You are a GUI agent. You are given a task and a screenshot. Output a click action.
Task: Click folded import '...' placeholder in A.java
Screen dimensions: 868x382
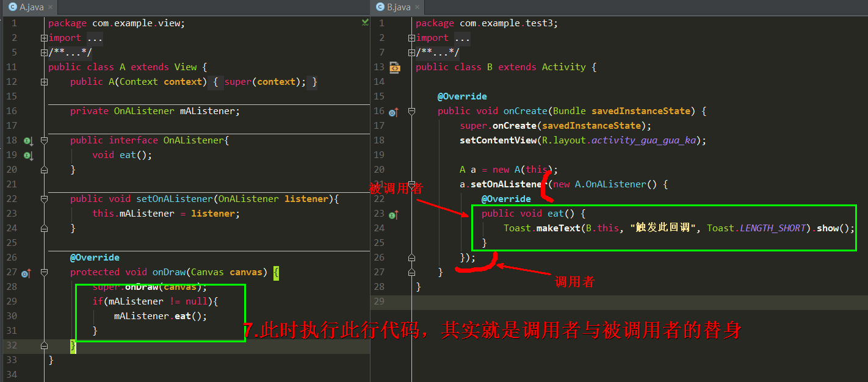[95, 38]
